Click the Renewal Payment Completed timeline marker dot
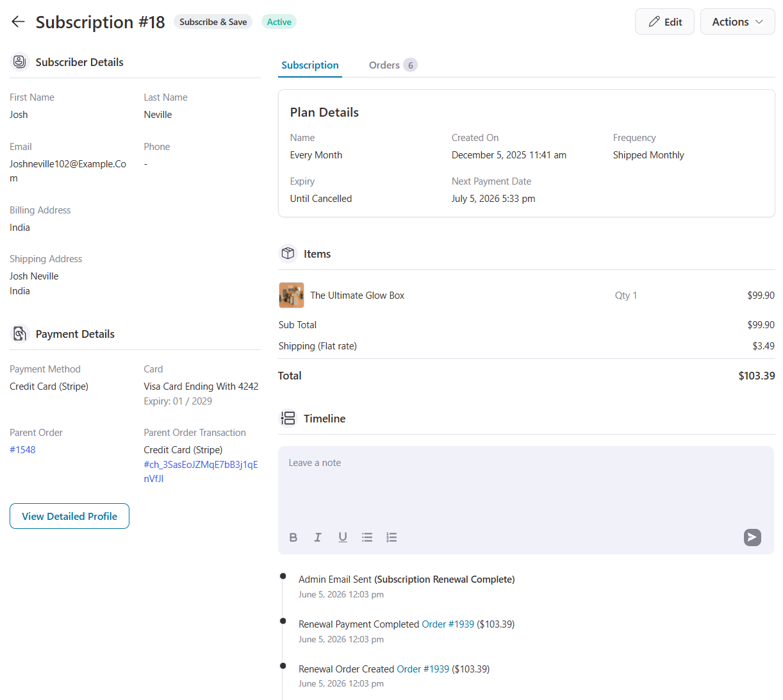 pyautogui.click(x=283, y=621)
